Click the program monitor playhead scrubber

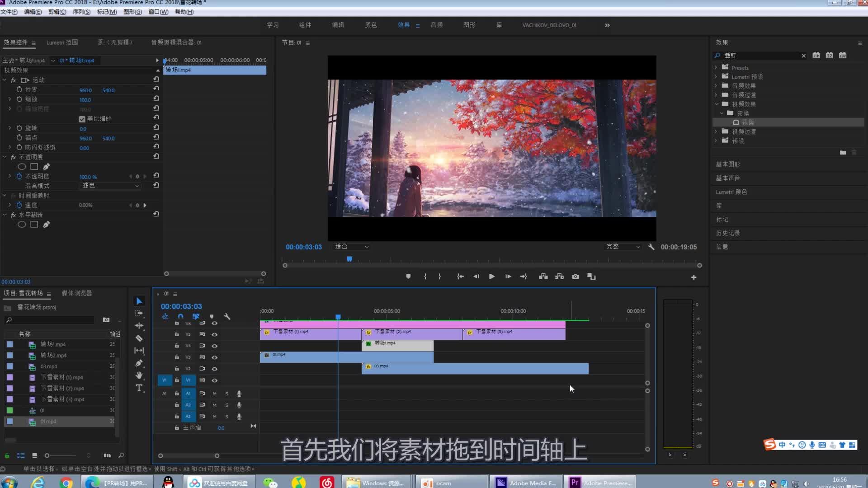point(349,259)
